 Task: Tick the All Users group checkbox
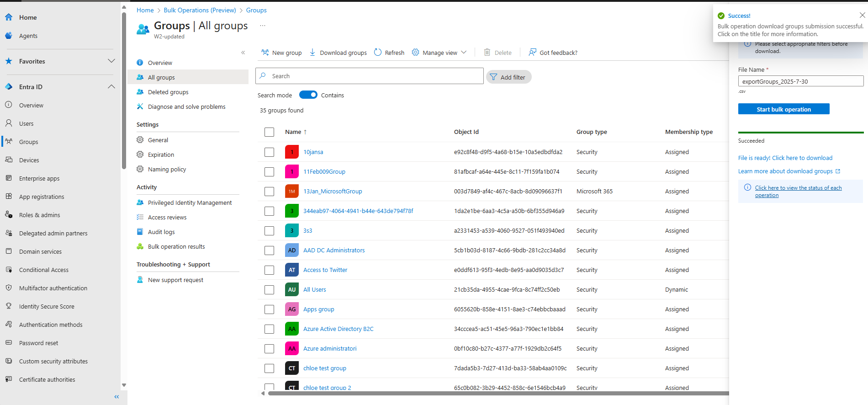click(x=270, y=290)
